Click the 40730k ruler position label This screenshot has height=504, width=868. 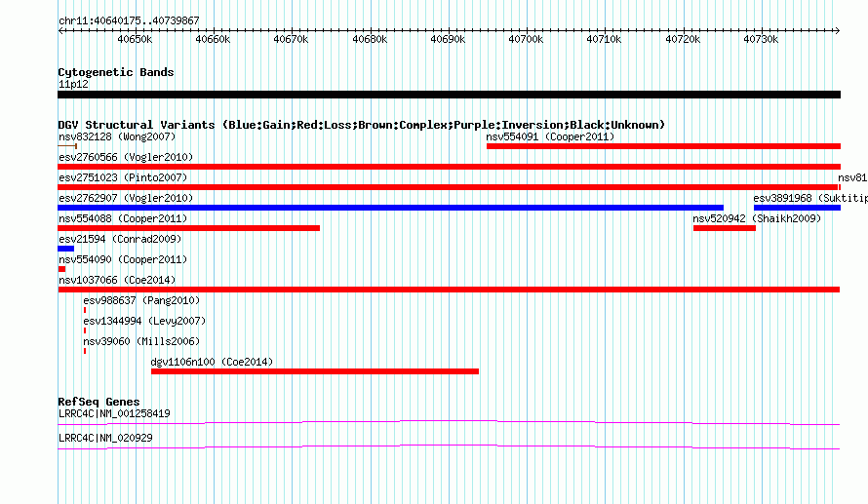tap(761, 39)
